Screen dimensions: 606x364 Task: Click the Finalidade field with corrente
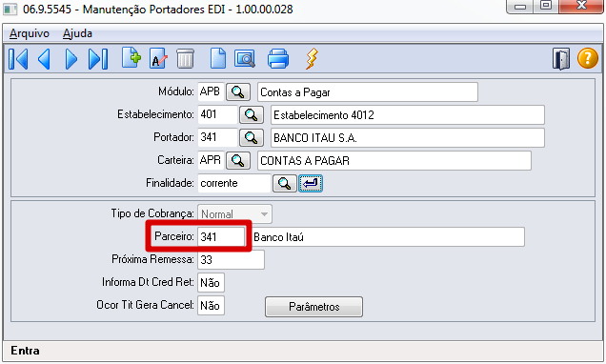click(233, 183)
